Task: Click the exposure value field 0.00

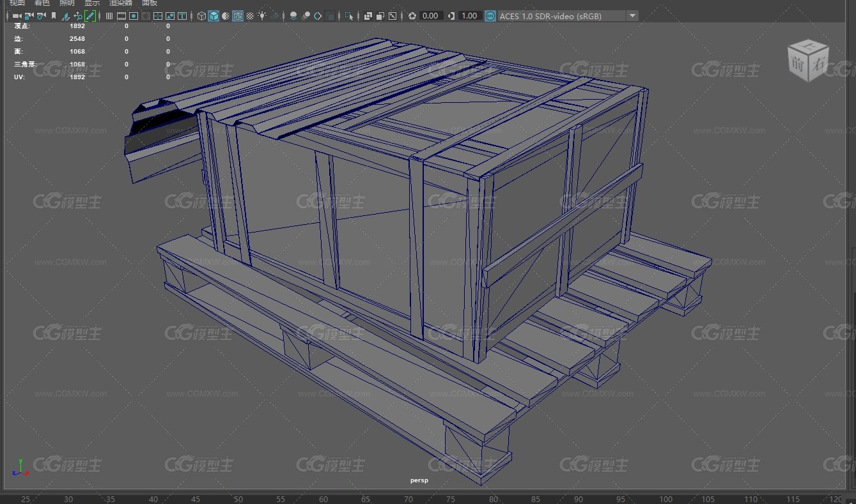Action: 431,16
